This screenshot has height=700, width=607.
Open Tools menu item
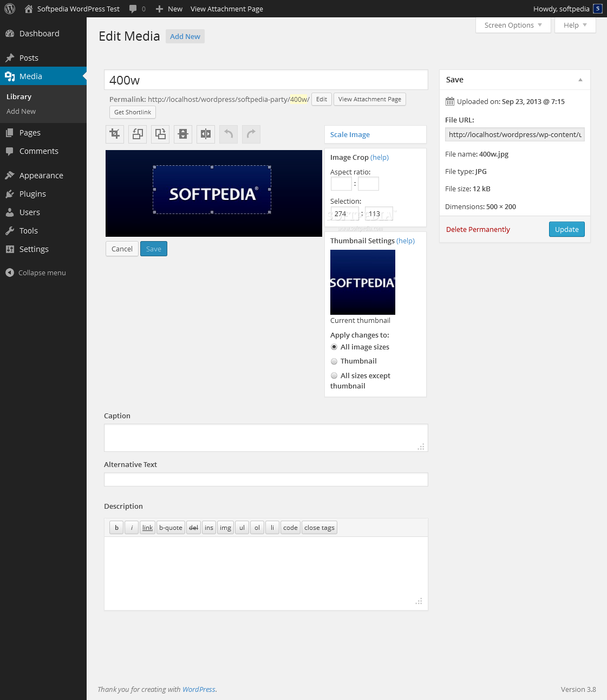coord(43,231)
